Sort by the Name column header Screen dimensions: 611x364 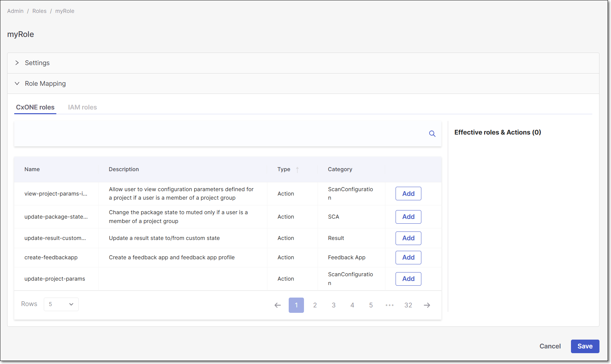[32, 169]
